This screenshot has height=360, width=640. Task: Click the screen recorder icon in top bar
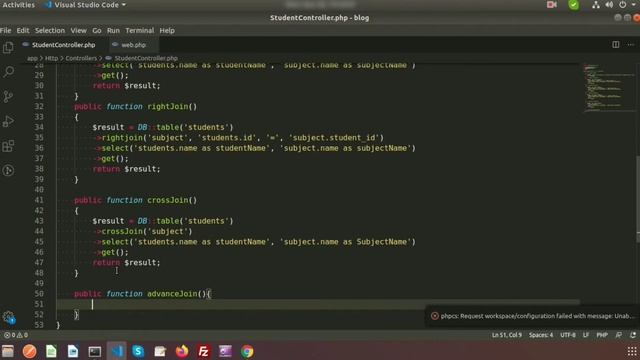tap(551, 5)
